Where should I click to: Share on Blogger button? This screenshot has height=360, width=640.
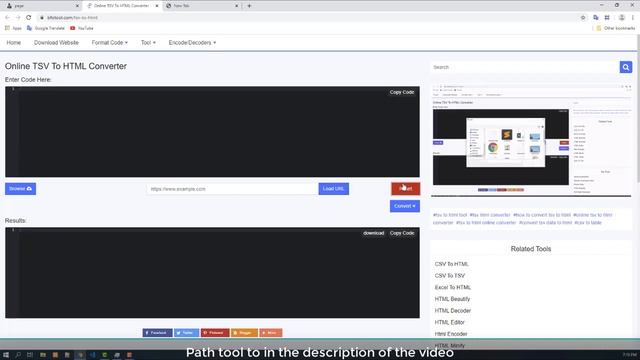coord(244,333)
